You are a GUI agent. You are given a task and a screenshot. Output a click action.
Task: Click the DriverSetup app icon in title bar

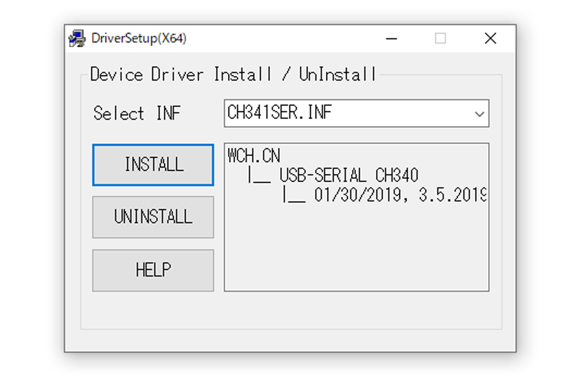pos(76,39)
